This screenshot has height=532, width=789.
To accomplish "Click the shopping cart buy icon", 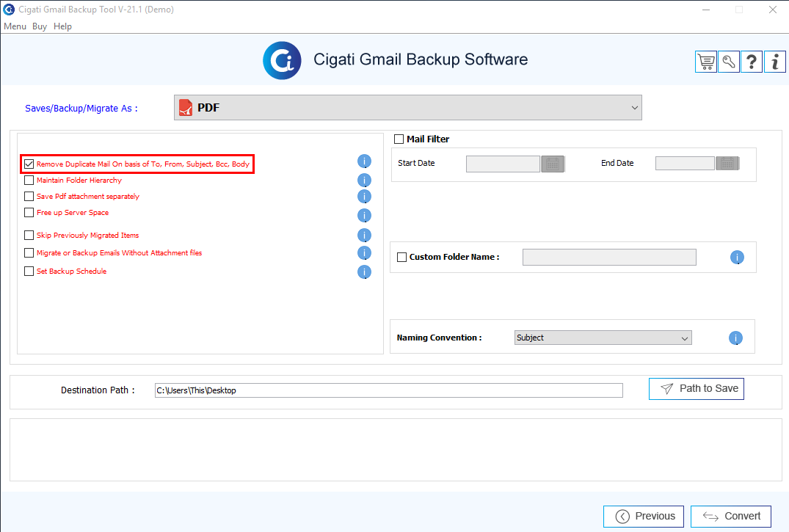I will tap(706, 62).
